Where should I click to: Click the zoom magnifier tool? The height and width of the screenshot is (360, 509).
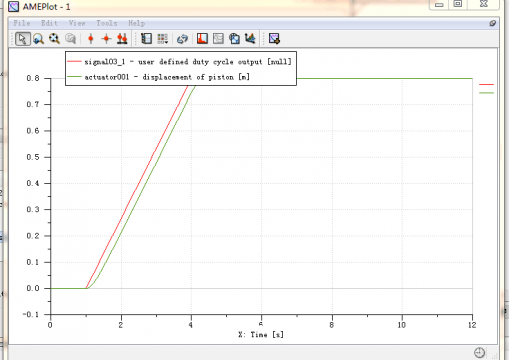click(x=38, y=39)
